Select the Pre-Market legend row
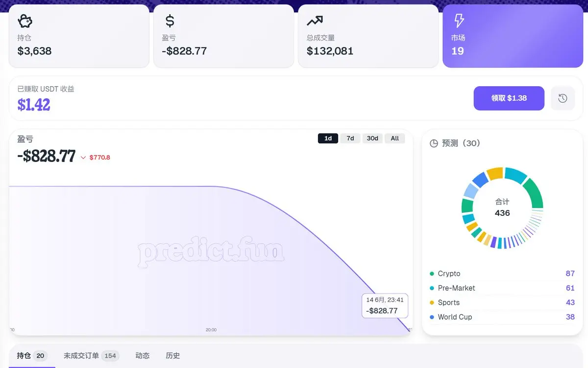Image resolution: width=588 pixels, height=368 pixels. tap(502, 288)
